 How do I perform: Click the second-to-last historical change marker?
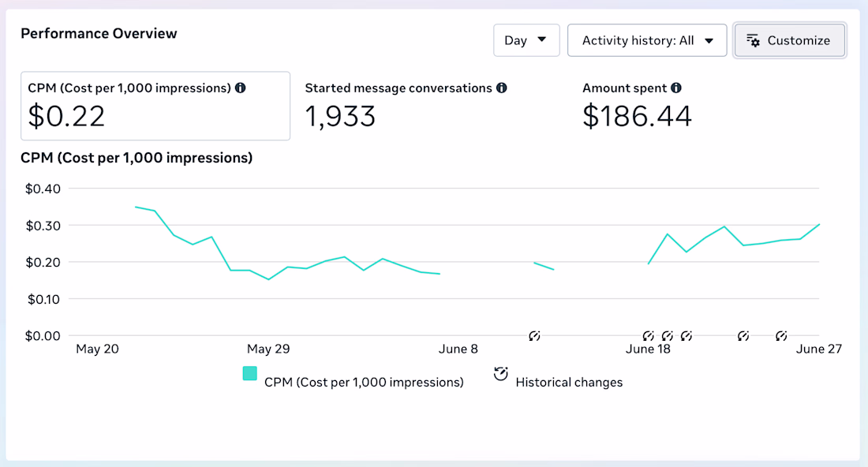(x=743, y=336)
